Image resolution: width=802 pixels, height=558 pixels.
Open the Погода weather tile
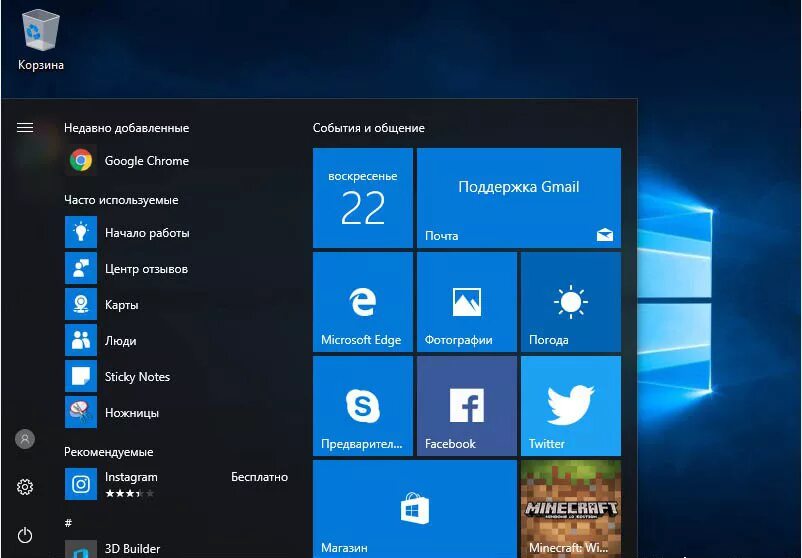tap(571, 302)
